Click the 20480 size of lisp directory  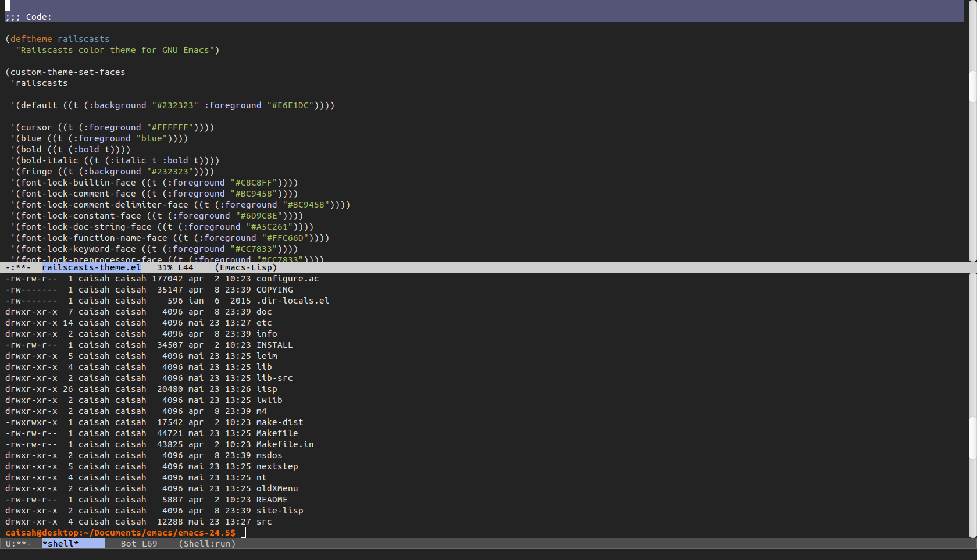pos(170,389)
